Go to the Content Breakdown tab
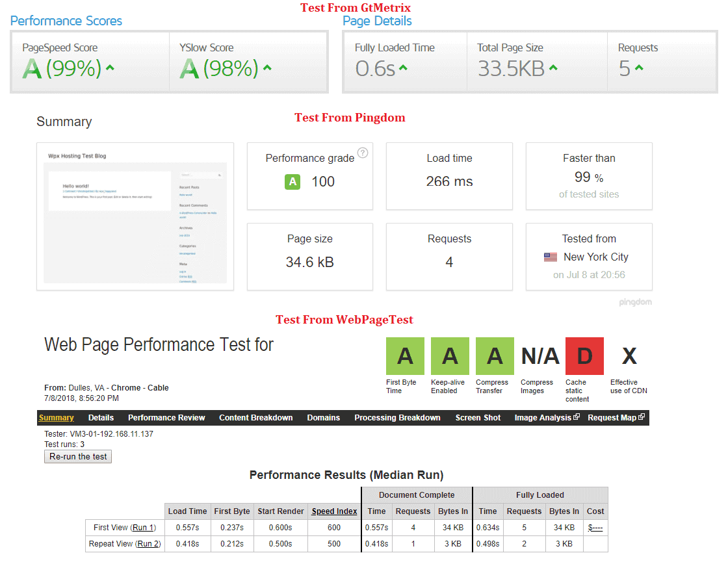The width and height of the screenshot is (728, 566). pos(256,418)
